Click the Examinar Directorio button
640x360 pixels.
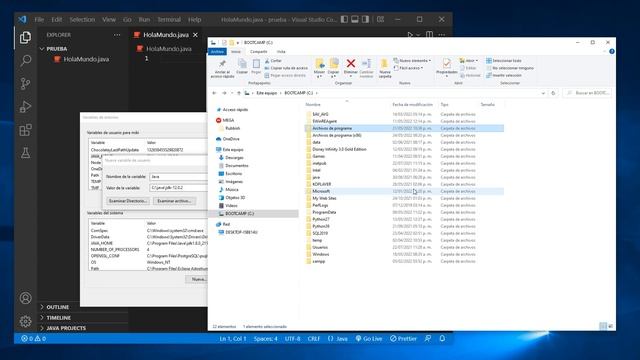coord(128,201)
